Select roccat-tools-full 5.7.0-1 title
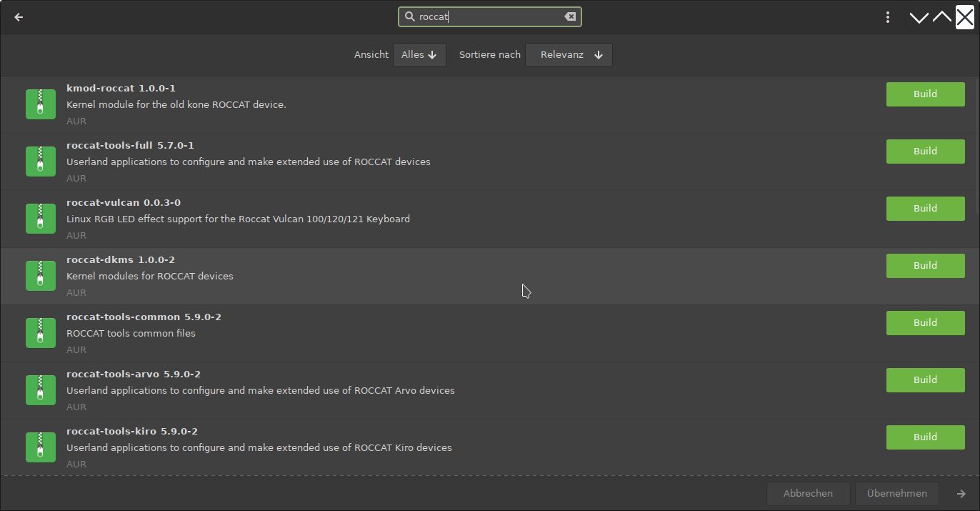This screenshot has width=980, height=511. pyautogui.click(x=130, y=146)
